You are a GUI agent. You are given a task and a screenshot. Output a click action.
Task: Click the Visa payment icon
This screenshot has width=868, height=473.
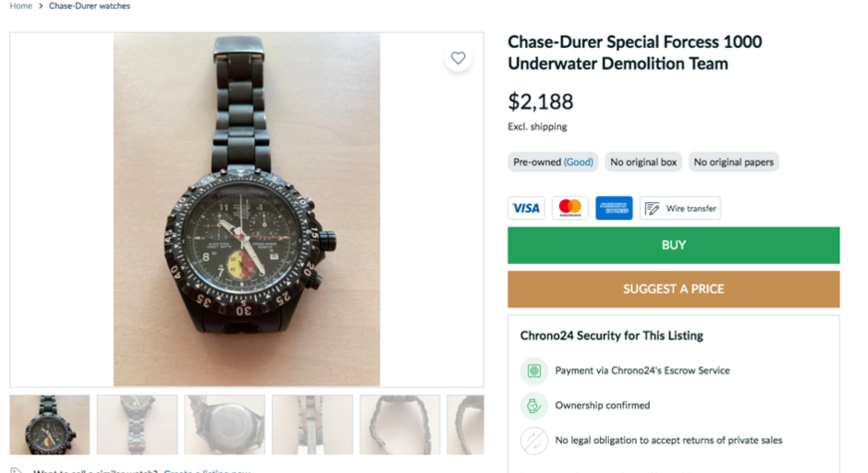(525, 208)
